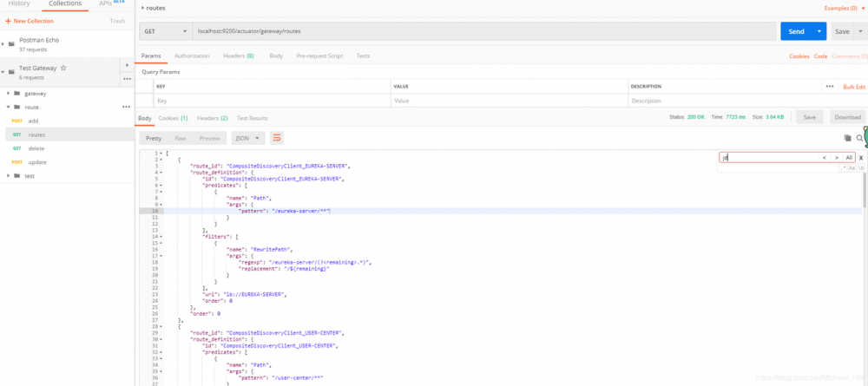Click the vertical scrollbar of response body
The width and height of the screenshot is (868, 386).
(865, 191)
